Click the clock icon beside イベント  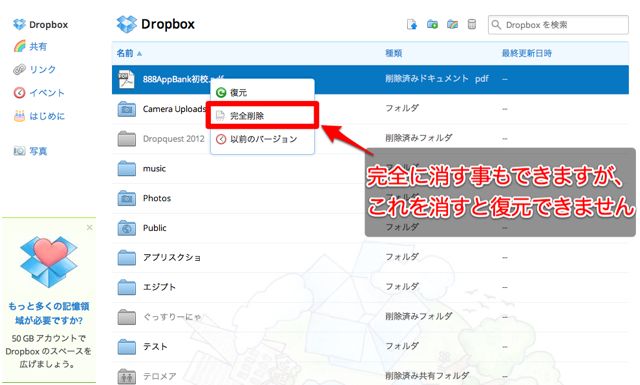click(x=19, y=93)
